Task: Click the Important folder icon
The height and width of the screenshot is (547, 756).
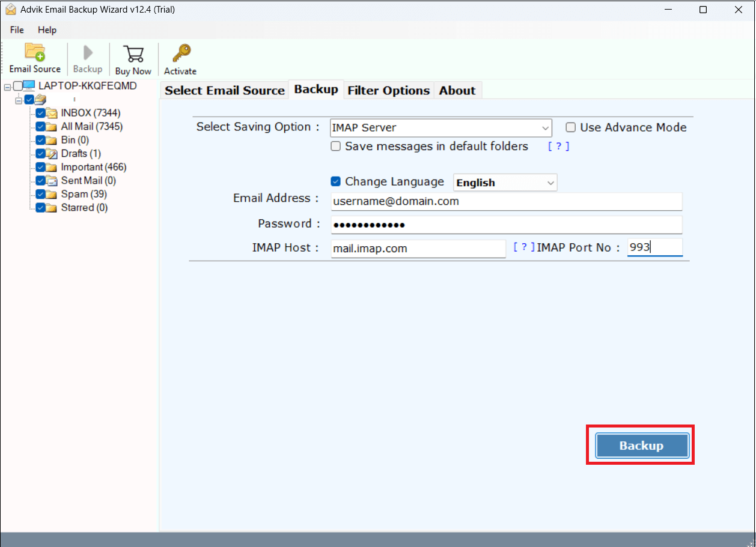Action: click(52, 167)
